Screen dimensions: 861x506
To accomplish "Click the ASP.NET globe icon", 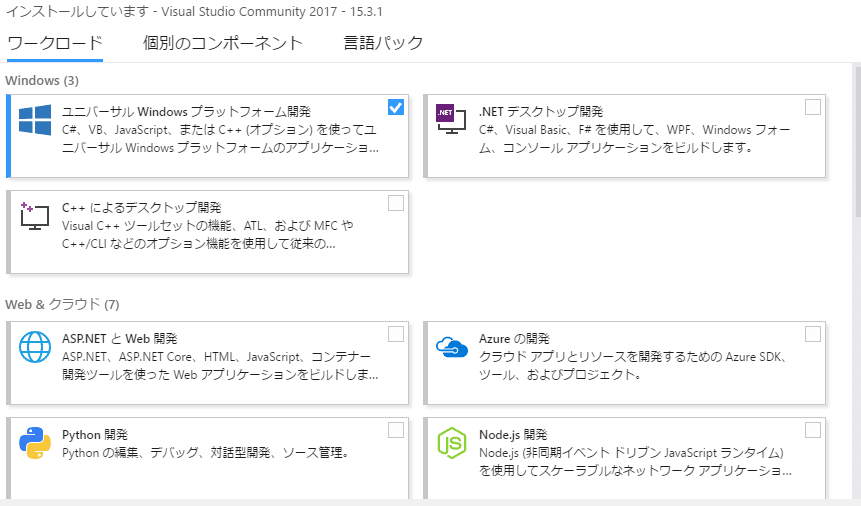I will tap(35, 347).
